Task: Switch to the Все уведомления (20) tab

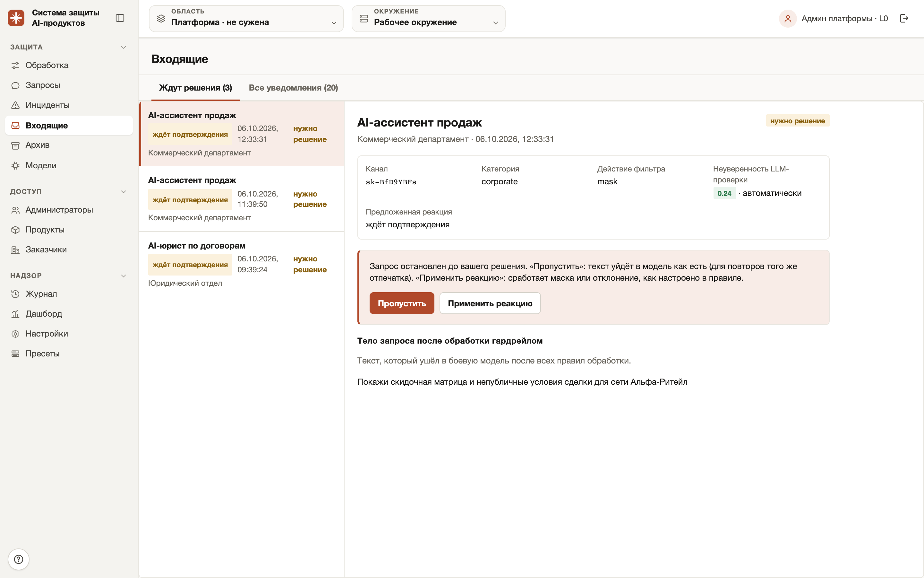Action: click(293, 88)
